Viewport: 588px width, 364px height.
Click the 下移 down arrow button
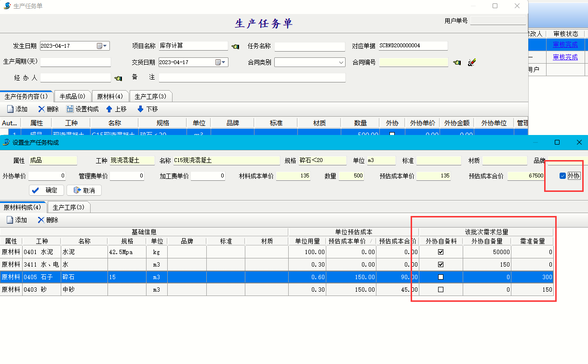(x=147, y=109)
